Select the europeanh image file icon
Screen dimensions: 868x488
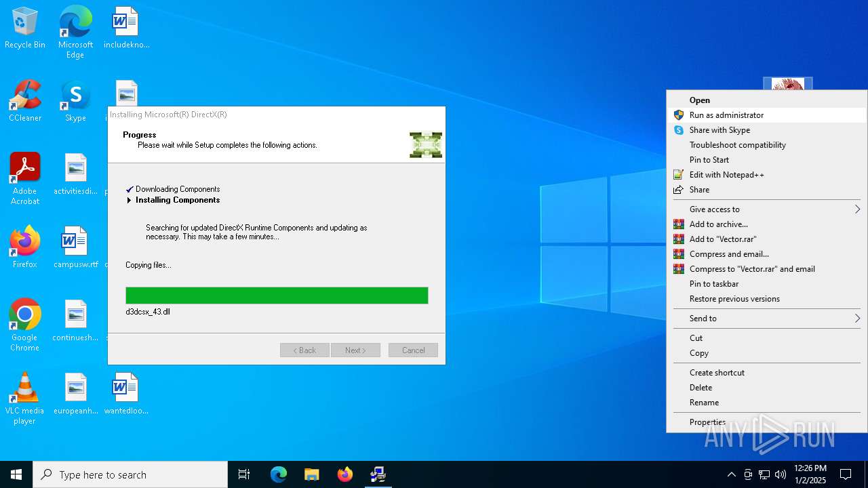(x=75, y=394)
